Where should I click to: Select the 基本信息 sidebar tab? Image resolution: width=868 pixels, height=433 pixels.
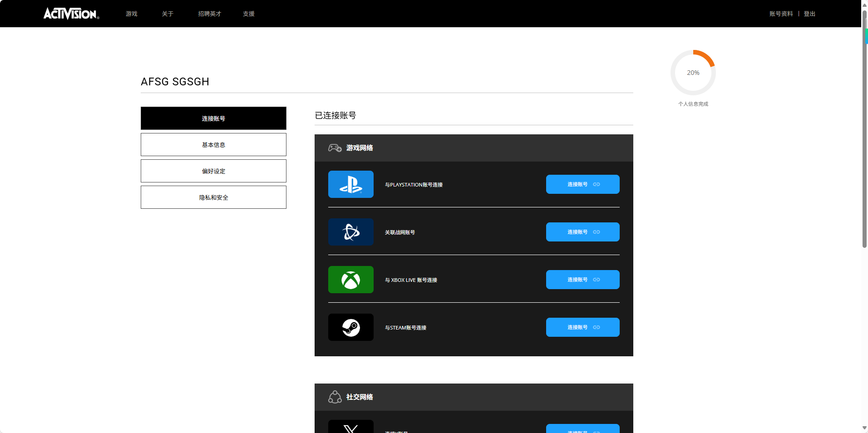click(213, 145)
